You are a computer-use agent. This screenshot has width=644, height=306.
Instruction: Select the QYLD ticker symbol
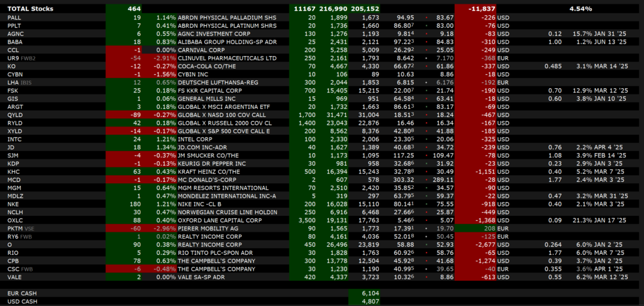pyautogui.click(x=15, y=115)
